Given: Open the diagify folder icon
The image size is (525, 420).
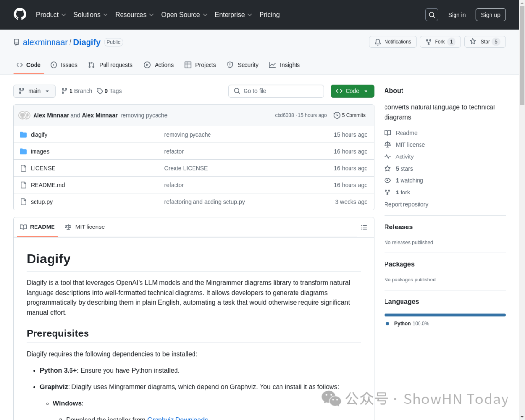Looking at the screenshot, I should 23,135.
